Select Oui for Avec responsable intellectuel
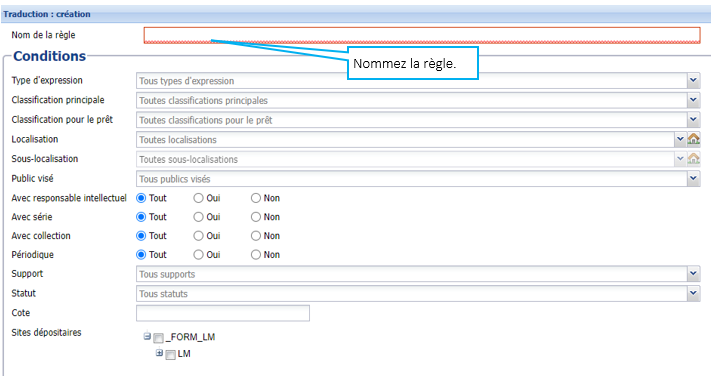Viewport: 716px width, 376px height. [x=198, y=198]
